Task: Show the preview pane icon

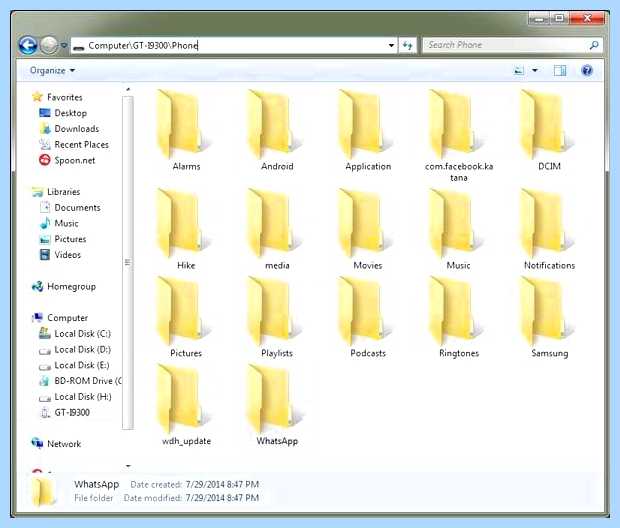Action: [x=560, y=70]
